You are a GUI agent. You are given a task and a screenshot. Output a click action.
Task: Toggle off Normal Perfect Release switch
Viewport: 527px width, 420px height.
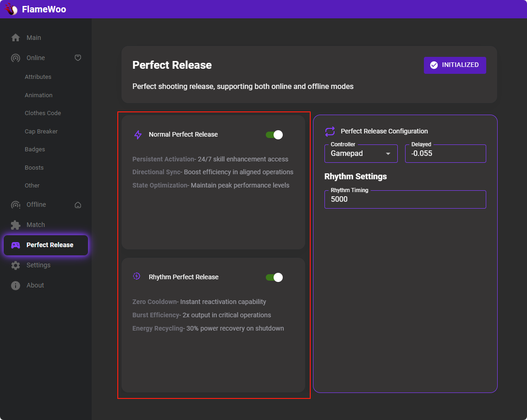pos(274,135)
